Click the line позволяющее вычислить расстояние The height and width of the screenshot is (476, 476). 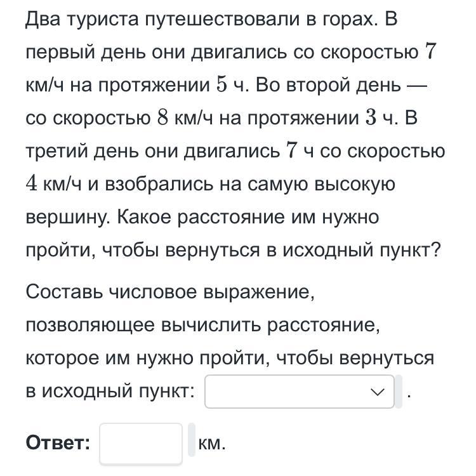[x=203, y=326]
